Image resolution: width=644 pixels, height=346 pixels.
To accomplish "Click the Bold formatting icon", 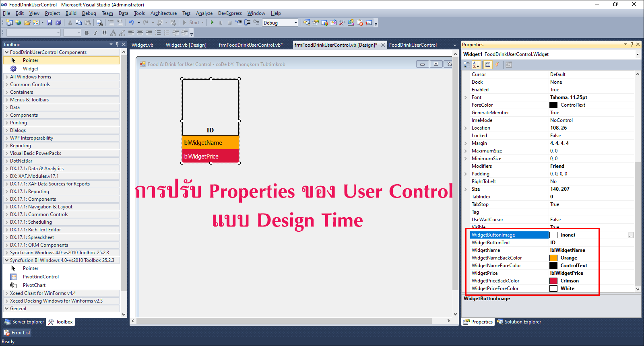I will click(x=87, y=33).
